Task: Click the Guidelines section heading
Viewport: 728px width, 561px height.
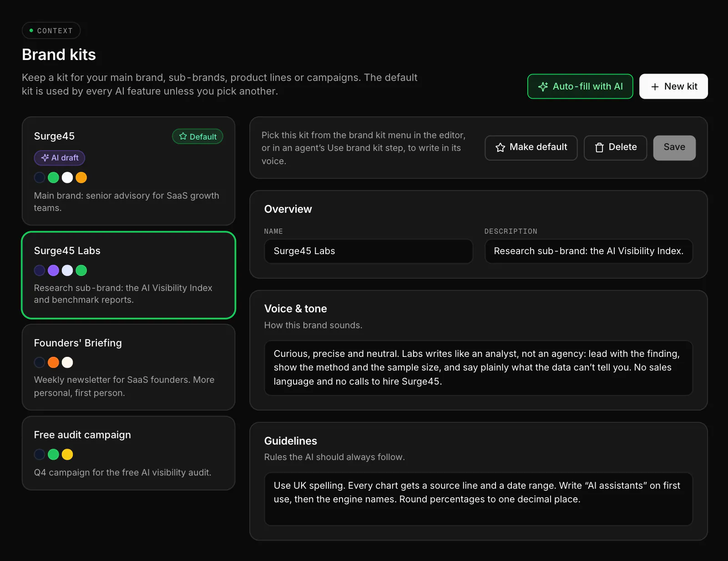Action: (x=291, y=441)
